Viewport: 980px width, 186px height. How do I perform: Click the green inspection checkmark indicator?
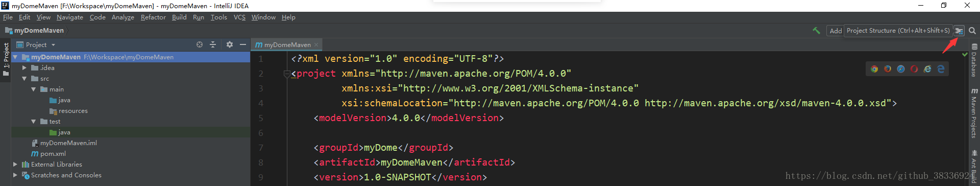(965, 54)
